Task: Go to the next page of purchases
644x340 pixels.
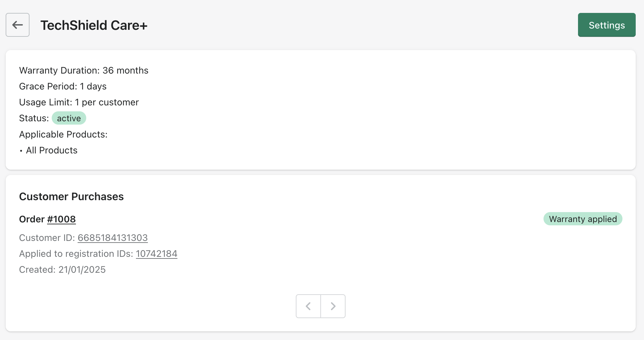Action: click(333, 306)
